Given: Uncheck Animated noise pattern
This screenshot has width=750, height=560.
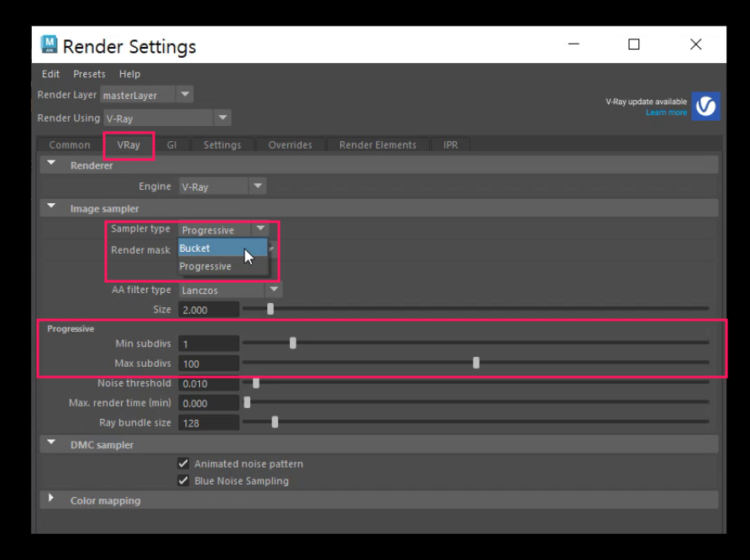Looking at the screenshot, I should click(x=183, y=463).
